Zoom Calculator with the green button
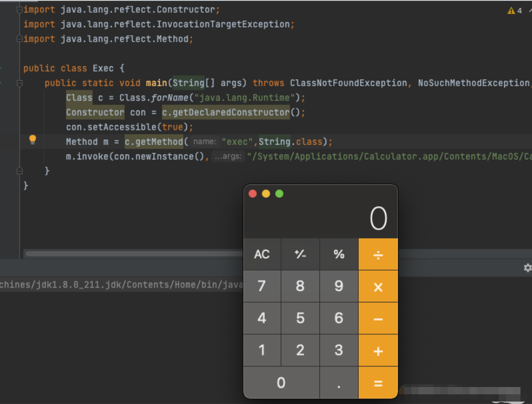532x404 pixels. pyautogui.click(x=279, y=194)
